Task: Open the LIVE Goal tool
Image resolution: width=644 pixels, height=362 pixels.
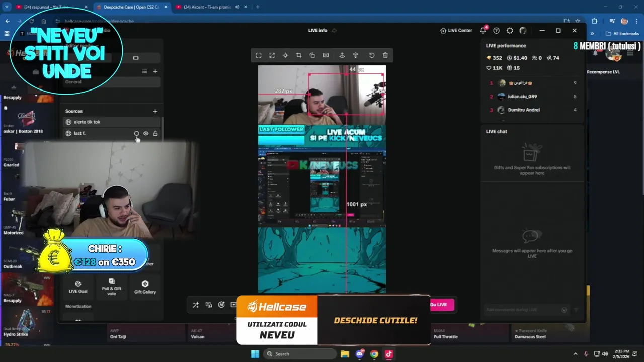Action: pos(78,287)
